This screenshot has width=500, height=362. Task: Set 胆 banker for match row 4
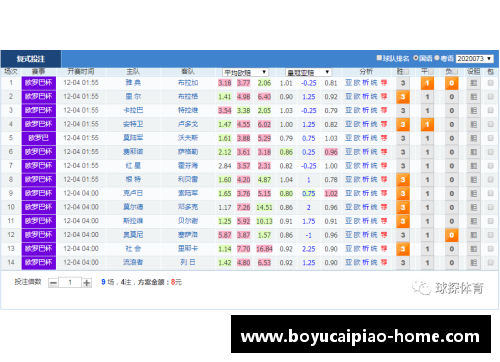[474, 125]
